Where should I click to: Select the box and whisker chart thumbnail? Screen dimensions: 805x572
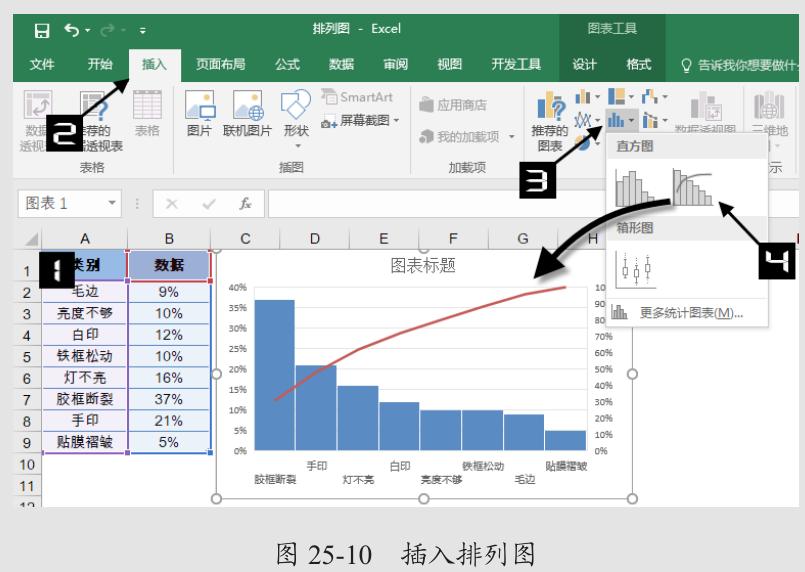pyautogui.click(x=636, y=270)
